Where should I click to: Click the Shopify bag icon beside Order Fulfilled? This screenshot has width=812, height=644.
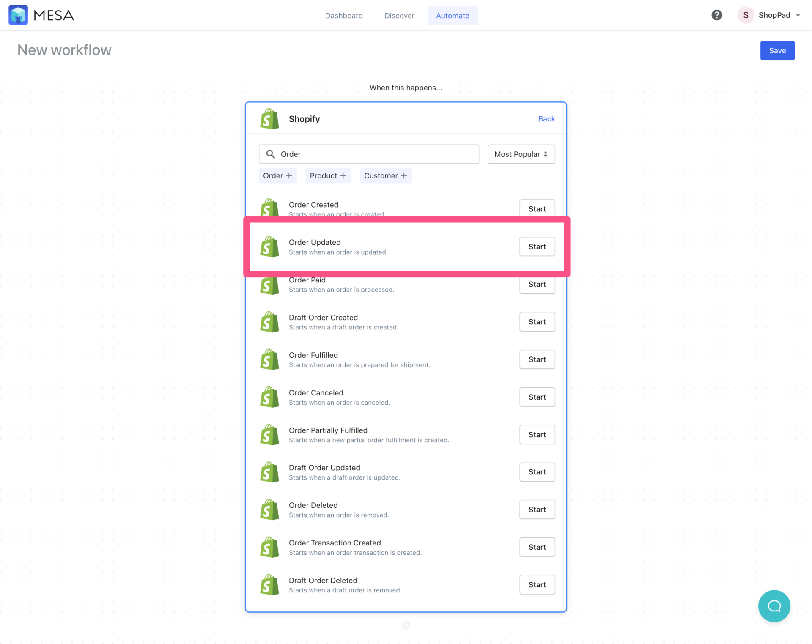[x=269, y=359]
